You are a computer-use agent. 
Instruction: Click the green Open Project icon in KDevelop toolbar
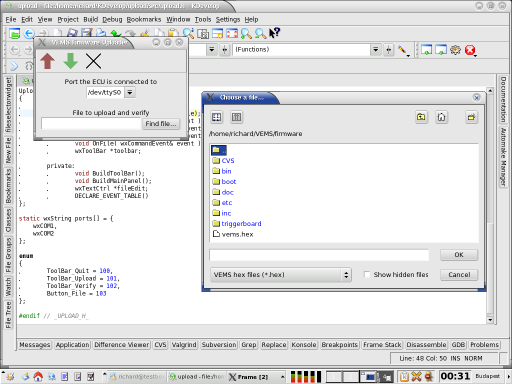(14, 33)
